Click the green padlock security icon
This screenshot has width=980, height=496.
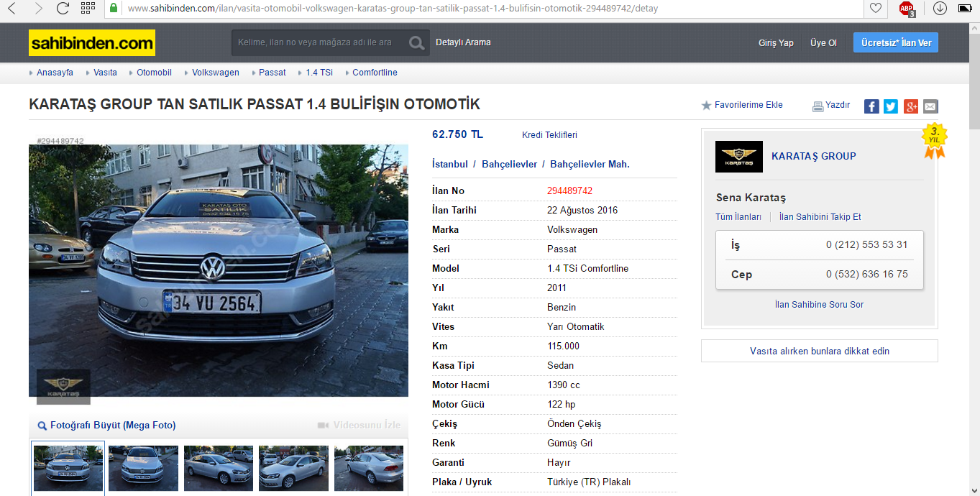[113, 9]
